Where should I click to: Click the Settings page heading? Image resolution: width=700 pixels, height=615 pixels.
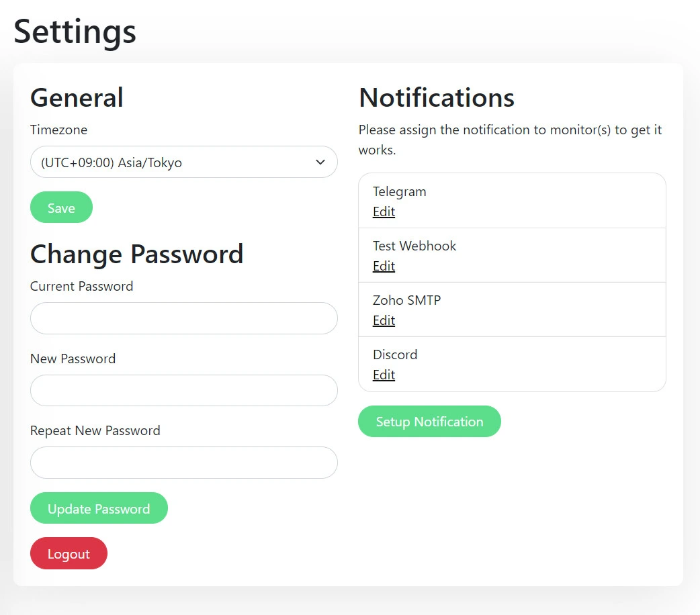coord(74,31)
